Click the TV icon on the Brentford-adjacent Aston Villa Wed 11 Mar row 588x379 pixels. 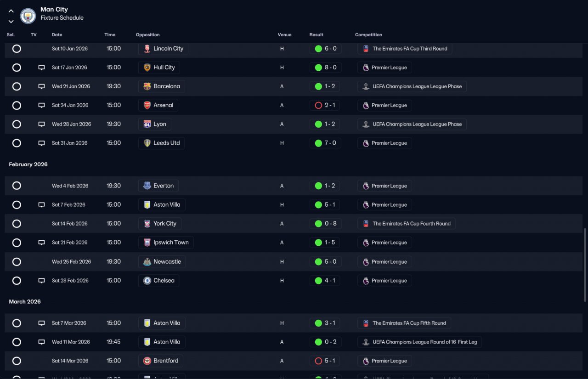41,342
